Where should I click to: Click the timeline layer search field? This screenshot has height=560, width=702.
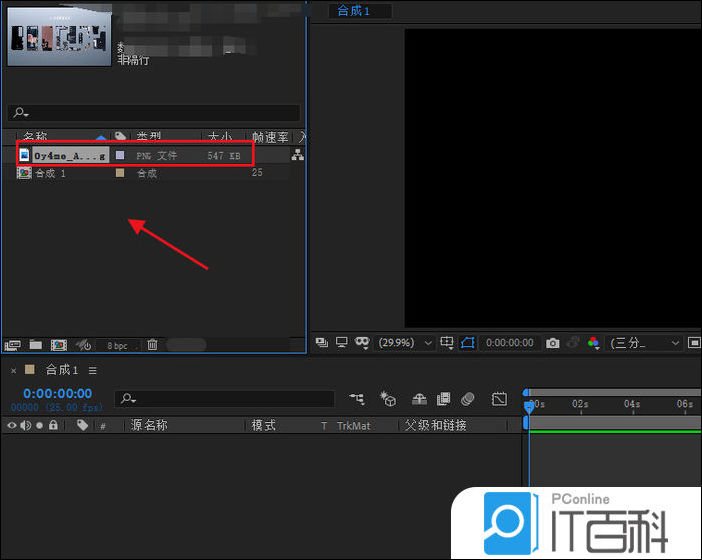(x=224, y=398)
